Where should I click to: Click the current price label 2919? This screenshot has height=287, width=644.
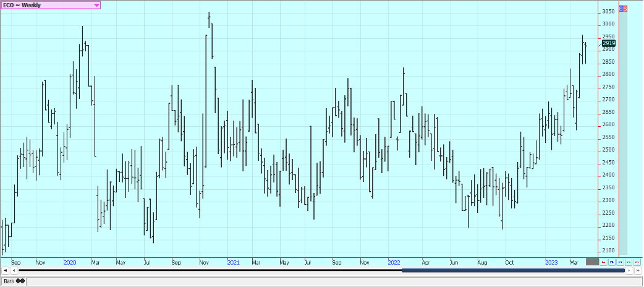tap(609, 43)
